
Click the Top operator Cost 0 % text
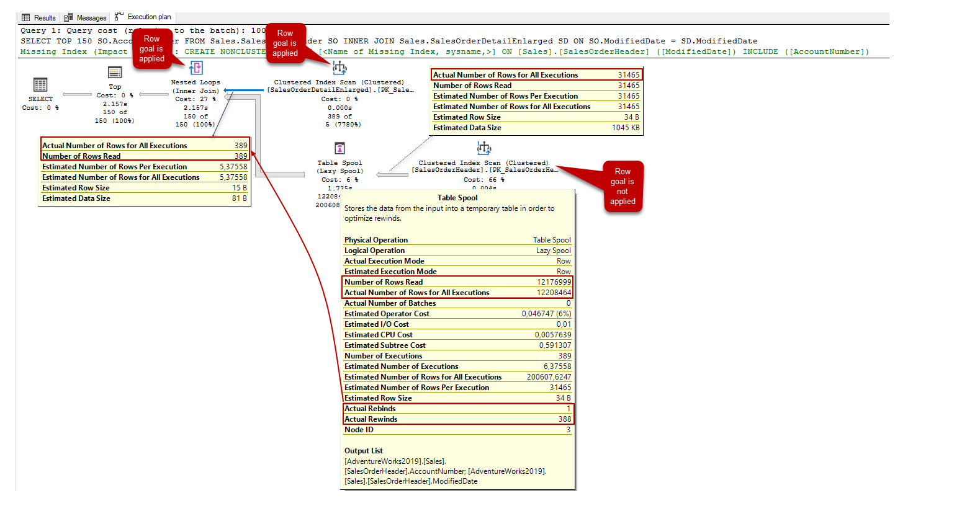tap(115, 96)
